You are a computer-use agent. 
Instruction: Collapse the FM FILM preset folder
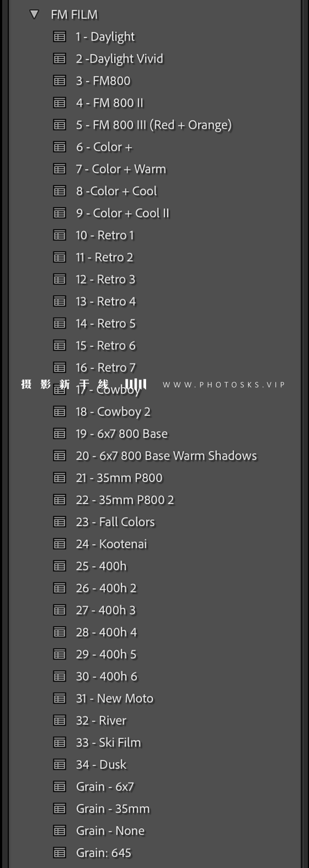click(34, 15)
